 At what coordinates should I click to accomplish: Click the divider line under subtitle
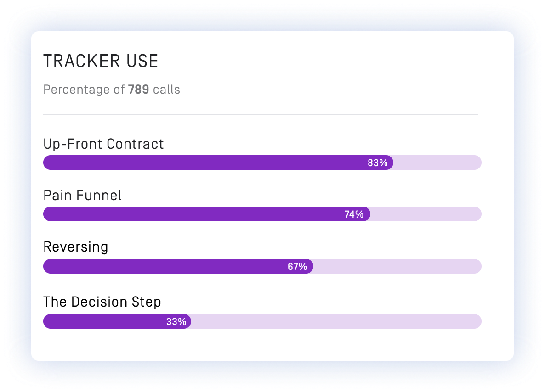(x=260, y=114)
